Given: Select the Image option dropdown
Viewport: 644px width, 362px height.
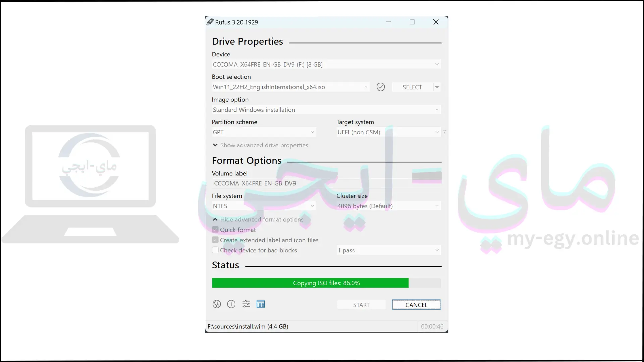Looking at the screenshot, I should pyautogui.click(x=326, y=109).
